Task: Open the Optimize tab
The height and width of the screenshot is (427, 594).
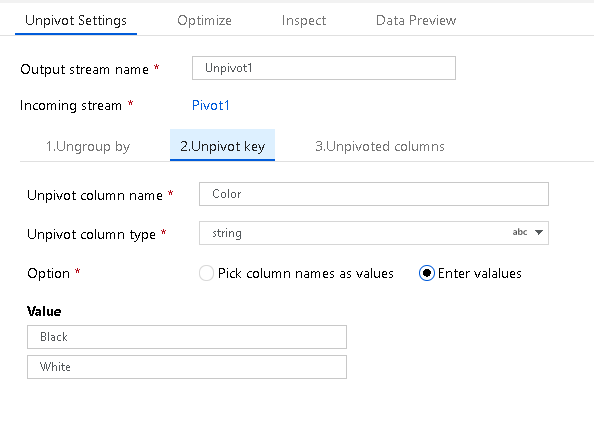Action: [x=204, y=20]
